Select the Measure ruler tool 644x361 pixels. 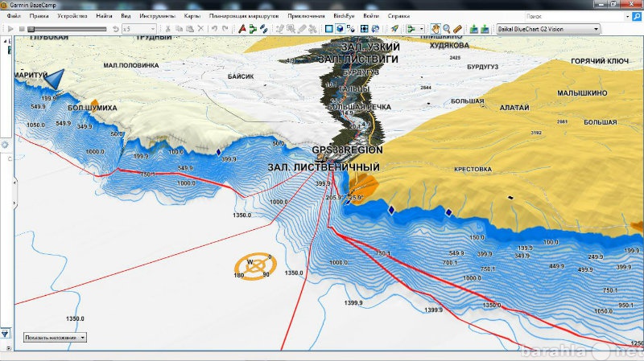click(x=457, y=29)
